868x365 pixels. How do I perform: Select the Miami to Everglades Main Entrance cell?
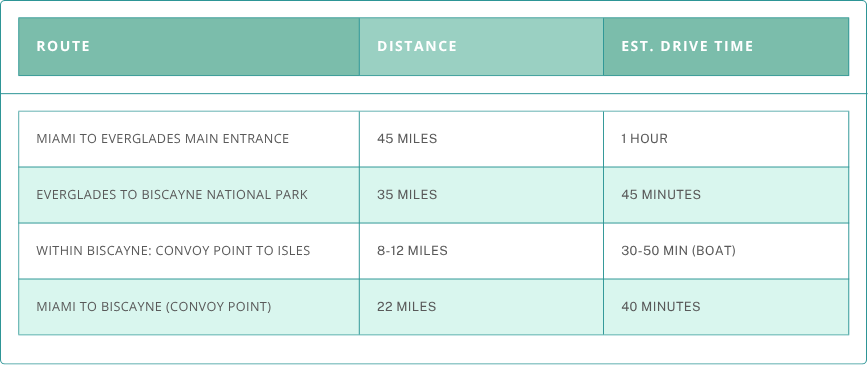pos(189,139)
